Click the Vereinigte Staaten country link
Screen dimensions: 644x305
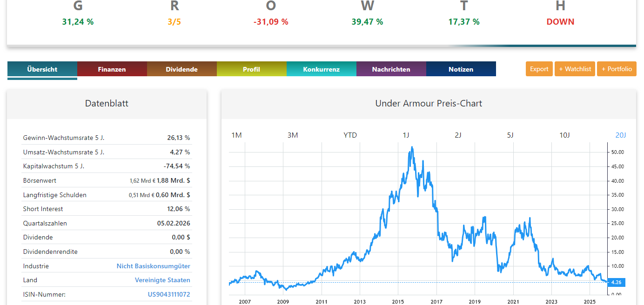coord(162,280)
